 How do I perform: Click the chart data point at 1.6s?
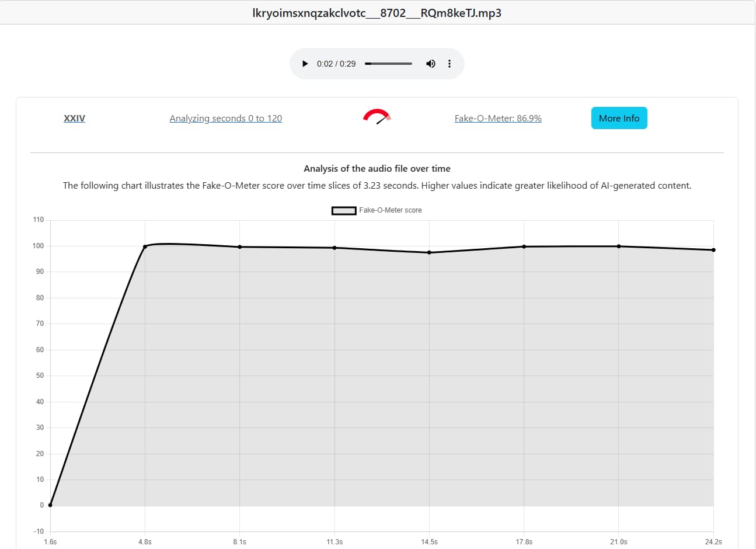[x=50, y=505]
